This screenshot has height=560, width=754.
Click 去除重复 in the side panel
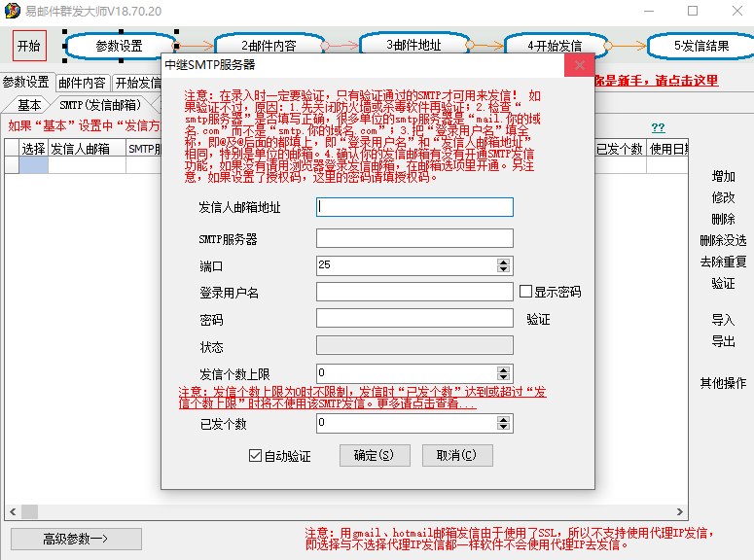coord(723,262)
